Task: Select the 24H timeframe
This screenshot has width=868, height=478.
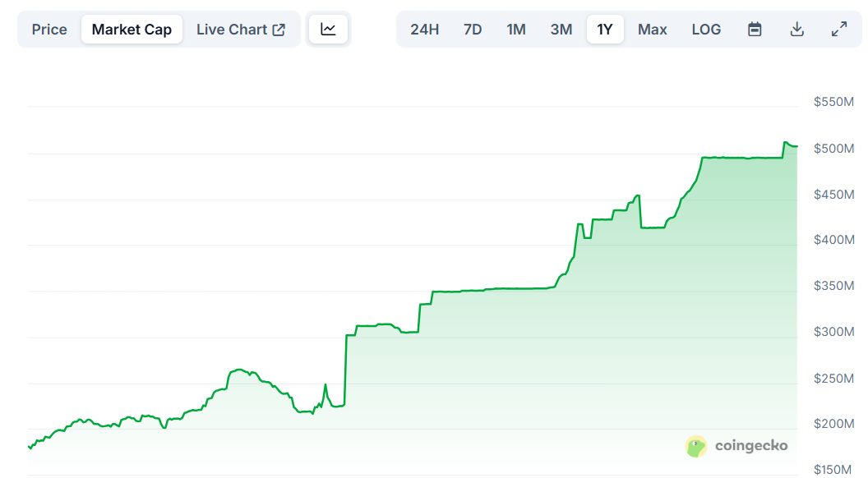Action: [424, 29]
